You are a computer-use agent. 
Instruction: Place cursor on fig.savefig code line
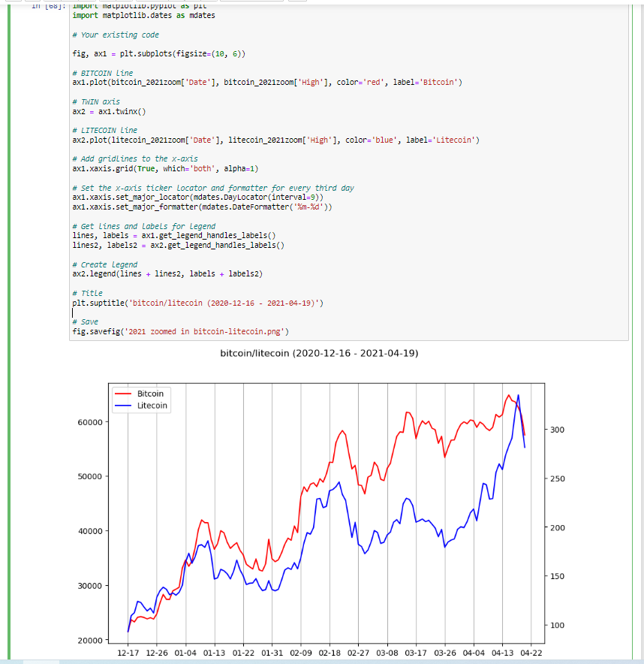coord(180,331)
